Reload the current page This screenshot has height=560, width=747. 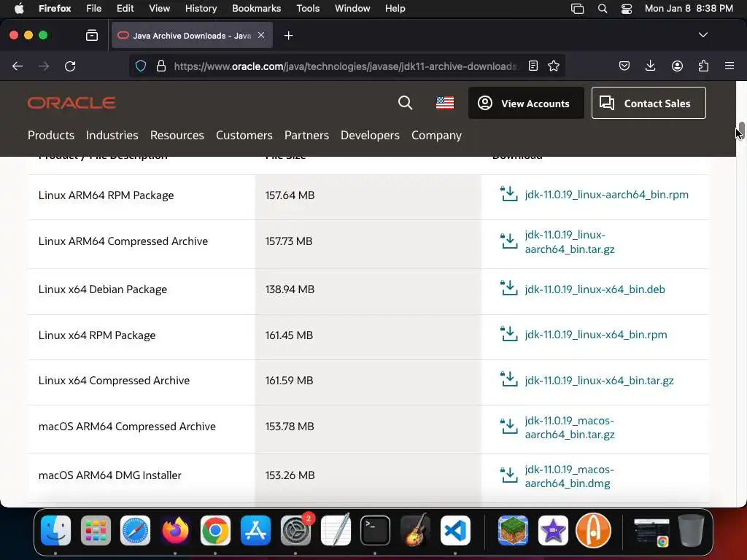[70, 66]
